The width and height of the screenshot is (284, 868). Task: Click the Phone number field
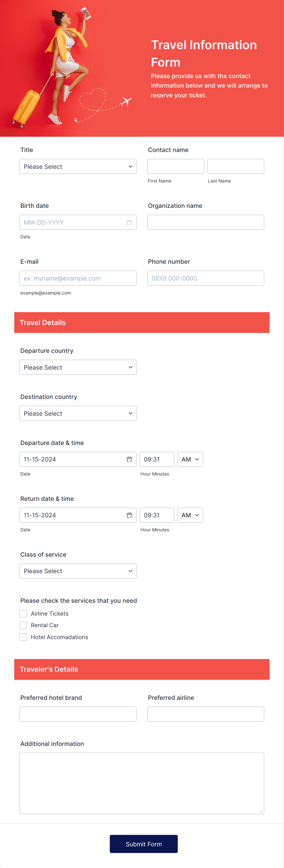tap(206, 278)
